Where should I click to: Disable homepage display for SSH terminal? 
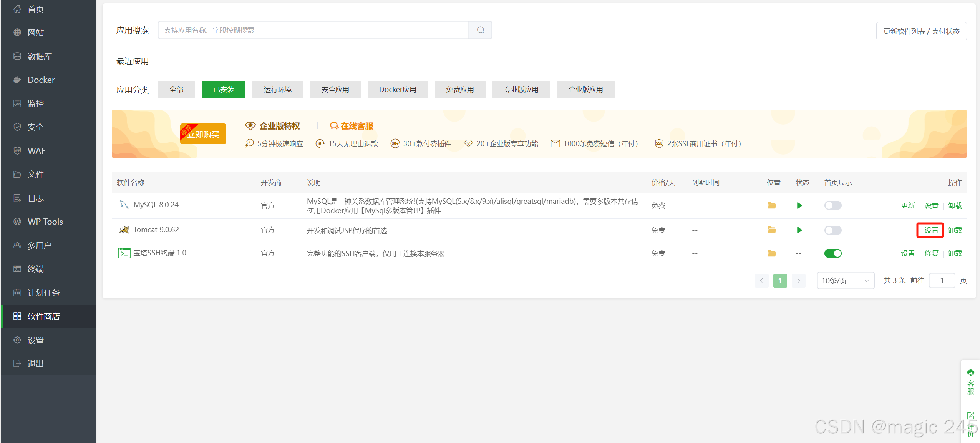pyautogui.click(x=832, y=253)
